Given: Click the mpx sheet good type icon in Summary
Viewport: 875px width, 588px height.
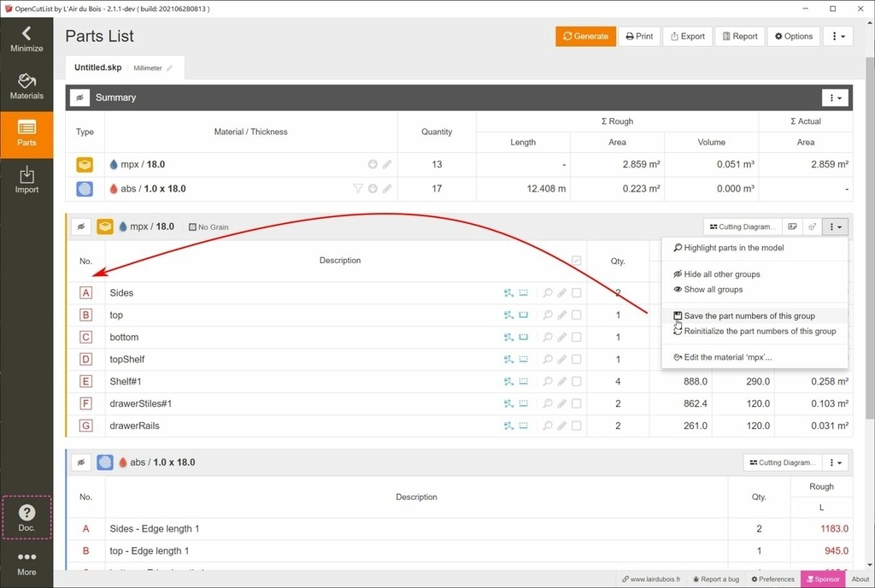Looking at the screenshot, I should coord(85,165).
